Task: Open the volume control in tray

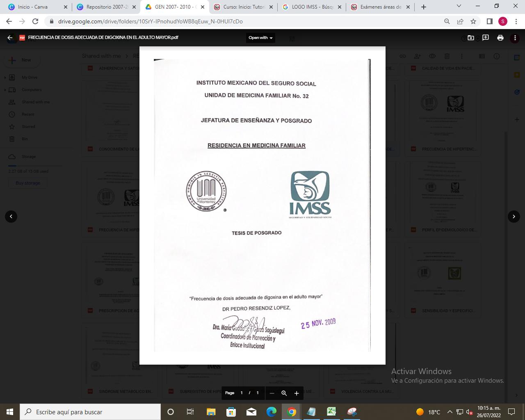Action: [x=470, y=412]
